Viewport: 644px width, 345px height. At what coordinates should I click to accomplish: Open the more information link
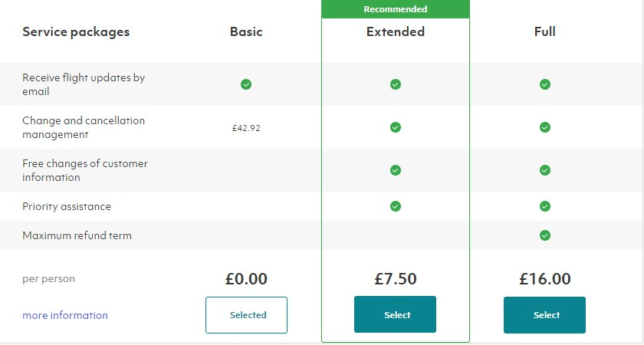coord(65,315)
